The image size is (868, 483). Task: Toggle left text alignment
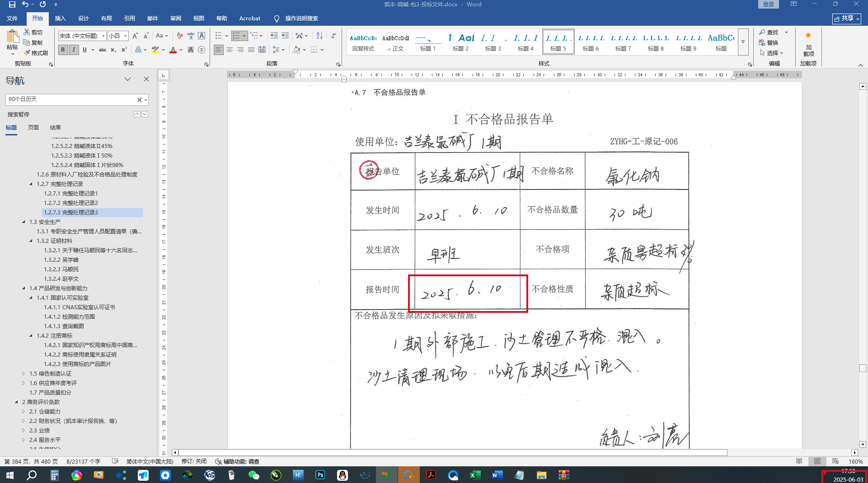(x=219, y=50)
